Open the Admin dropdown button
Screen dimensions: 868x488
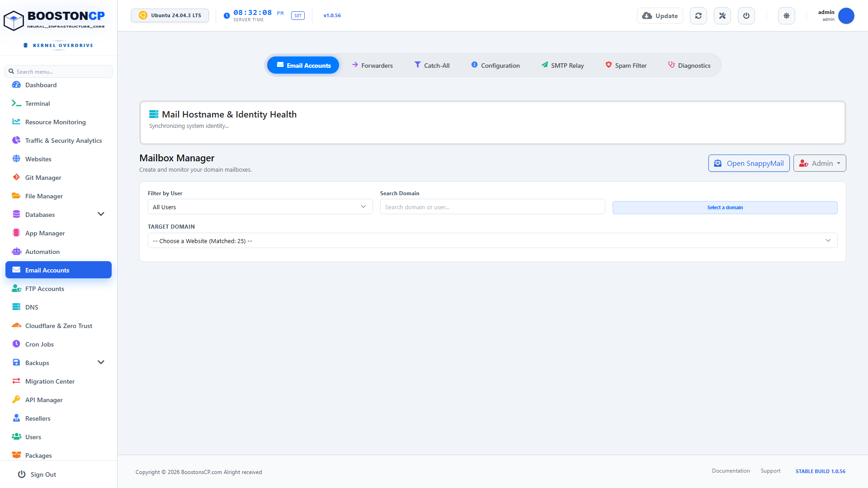tap(819, 164)
